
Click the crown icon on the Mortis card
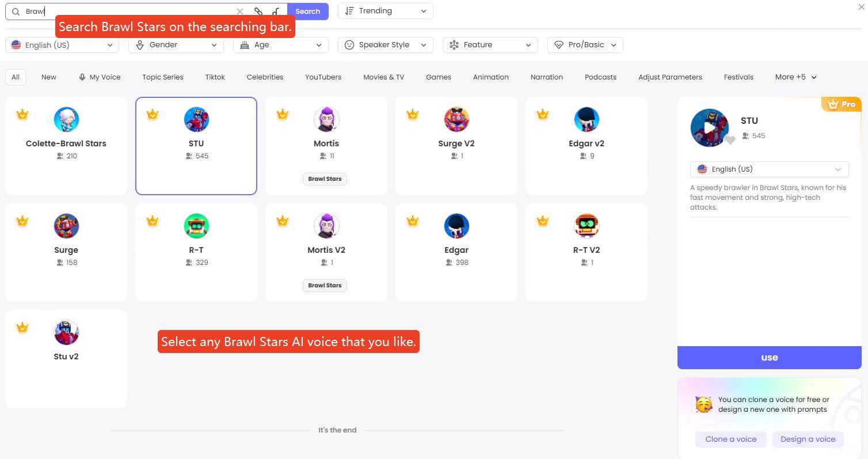tap(283, 114)
